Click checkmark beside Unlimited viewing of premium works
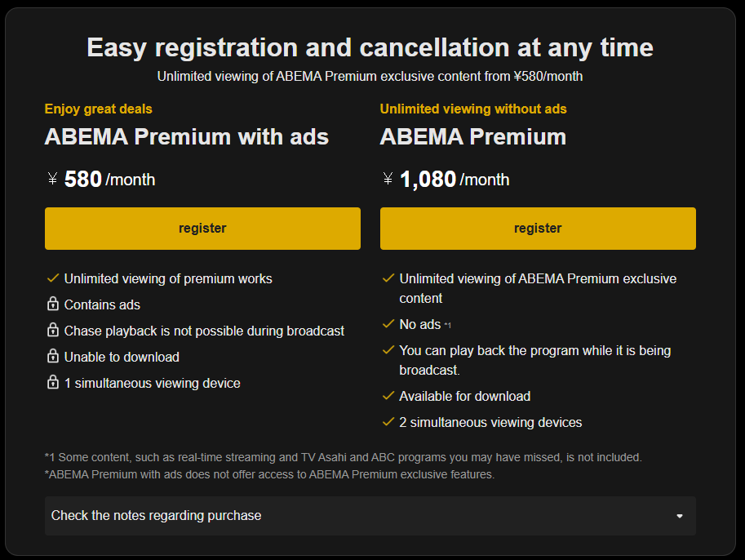The height and width of the screenshot is (560, 745). [x=52, y=278]
